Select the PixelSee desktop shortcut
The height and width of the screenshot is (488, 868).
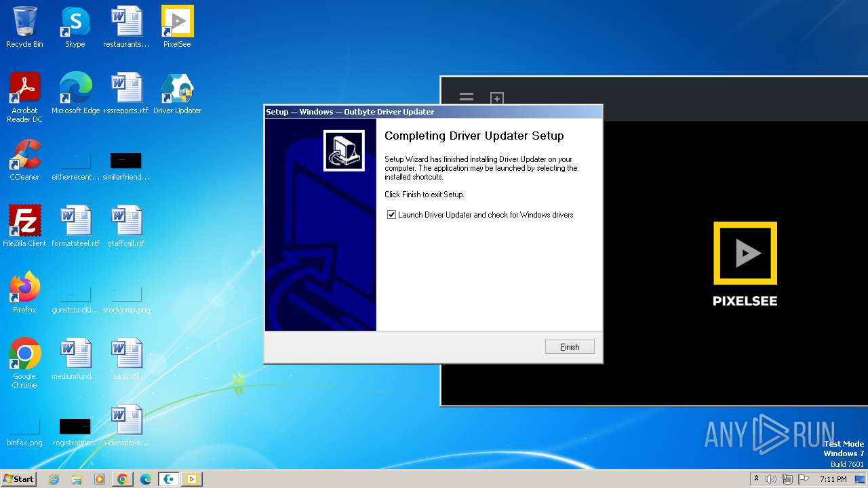point(177,27)
